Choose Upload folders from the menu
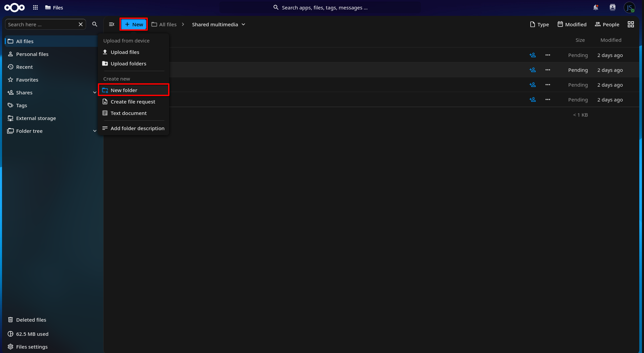 pos(134,63)
